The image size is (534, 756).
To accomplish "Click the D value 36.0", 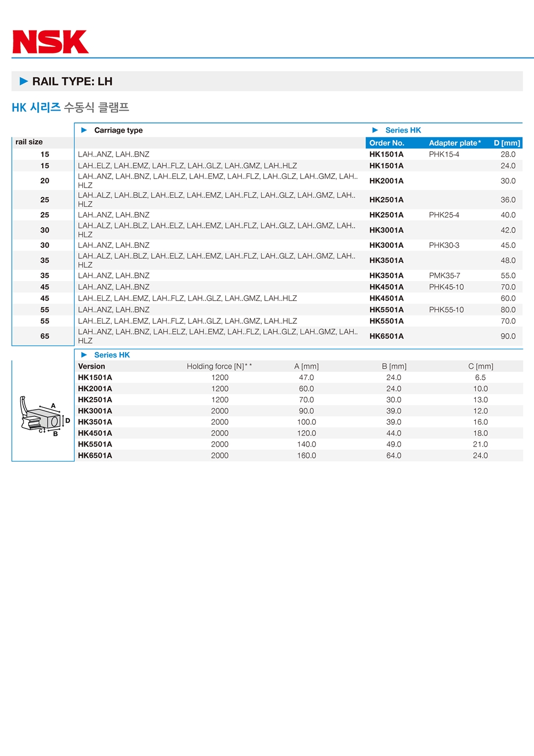I will pos(508,200).
